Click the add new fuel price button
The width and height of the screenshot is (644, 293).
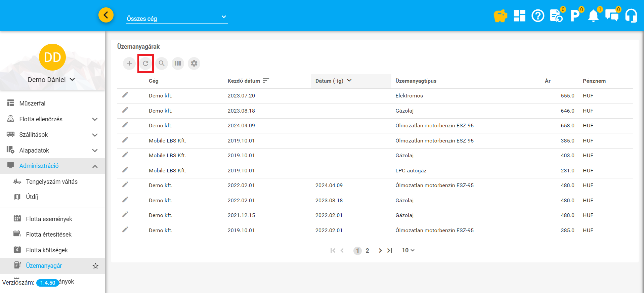click(129, 63)
